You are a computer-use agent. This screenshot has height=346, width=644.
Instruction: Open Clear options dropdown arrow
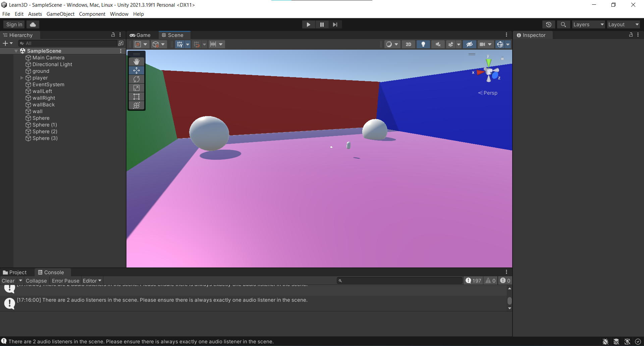[x=20, y=281]
